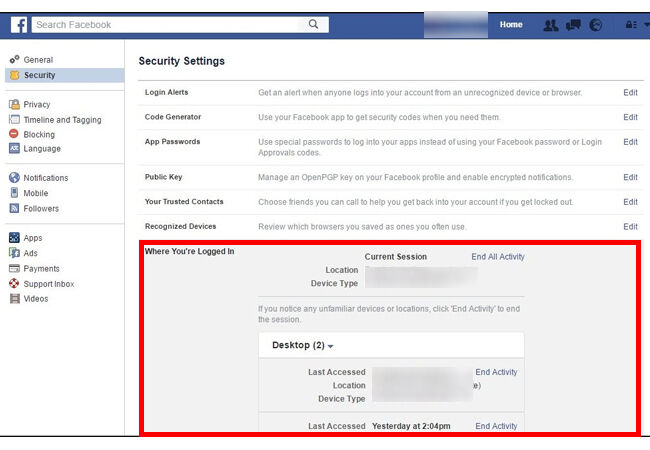The height and width of the screenshot is (450, 650).
Task: Click Recognized Devices label
Action: (180, 226)
